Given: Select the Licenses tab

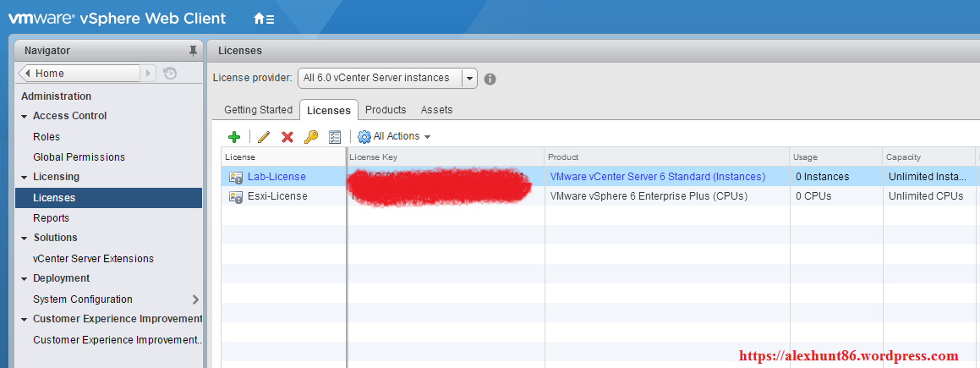Looking at the screenshot, I should (329, 110).
